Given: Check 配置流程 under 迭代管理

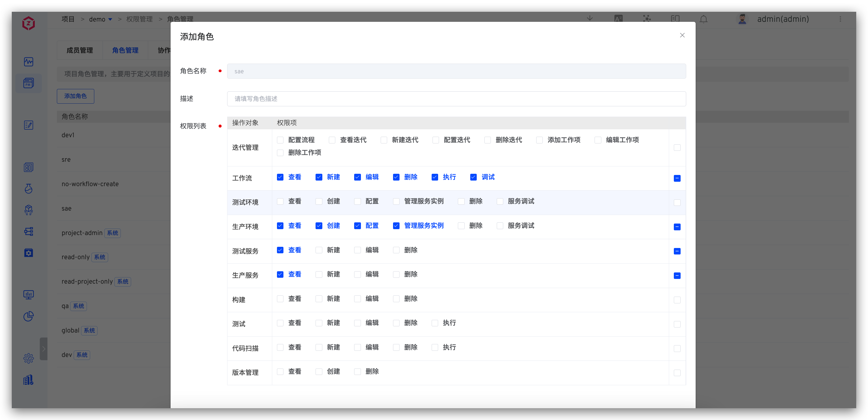Looking at the screenshot, I should pyautogui.click(x=280, y=140).
